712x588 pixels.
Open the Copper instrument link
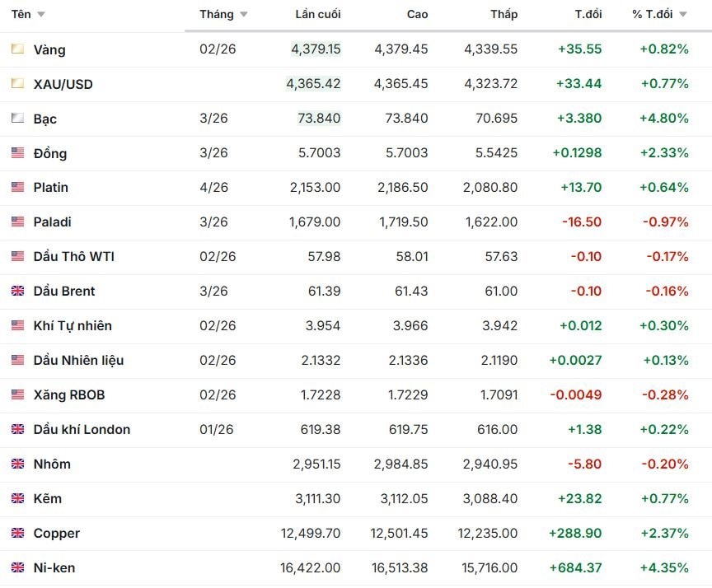click(x=57, y=534)
